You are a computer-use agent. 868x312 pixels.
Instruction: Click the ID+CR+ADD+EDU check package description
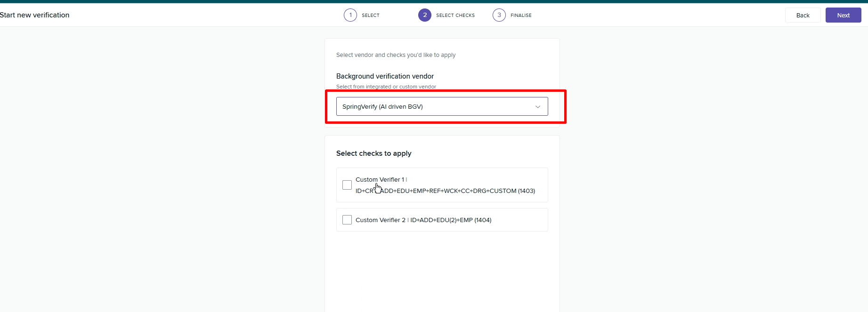(x=445, y=191)
